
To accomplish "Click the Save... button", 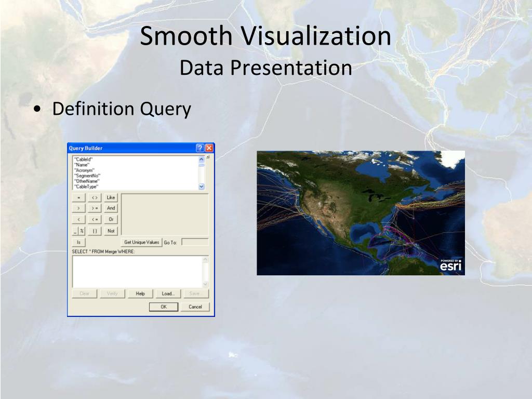I will point(196,294).
